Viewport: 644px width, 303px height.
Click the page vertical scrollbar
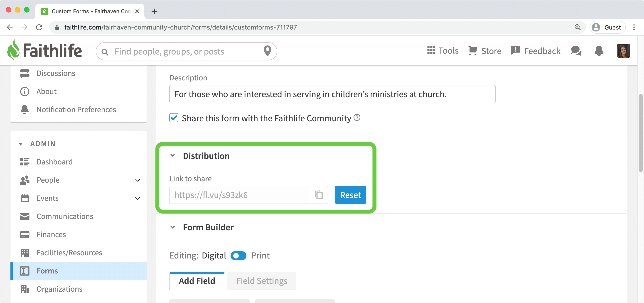(x=641, y=133)
